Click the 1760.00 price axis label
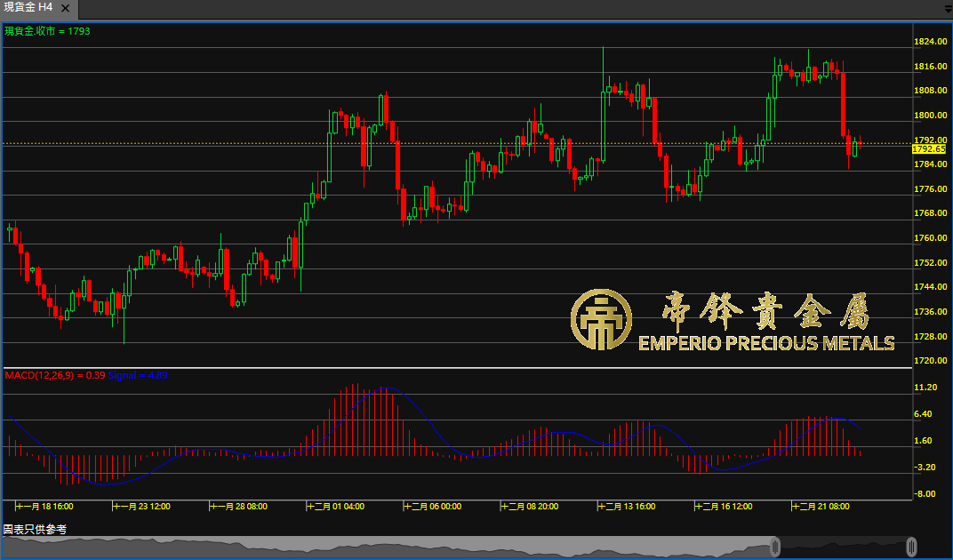Image resolution: width=953 pixels, height=560 pixels. tap(931, 238)
